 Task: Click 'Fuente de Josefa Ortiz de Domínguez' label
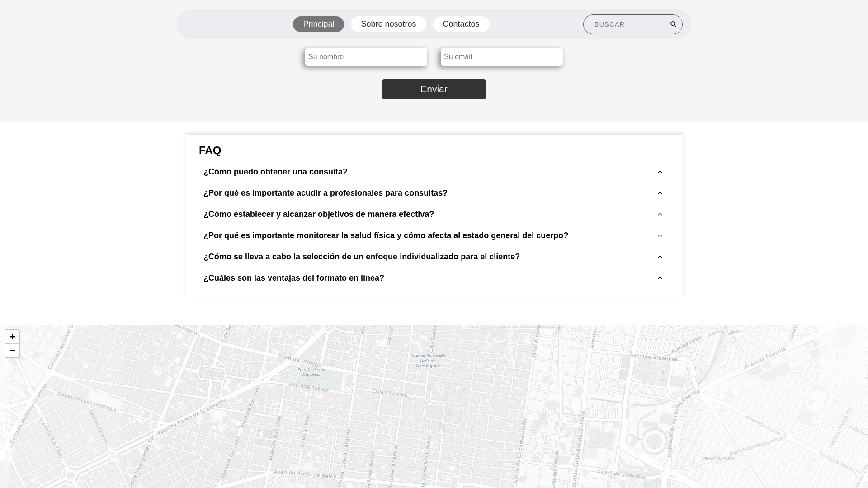428,361
